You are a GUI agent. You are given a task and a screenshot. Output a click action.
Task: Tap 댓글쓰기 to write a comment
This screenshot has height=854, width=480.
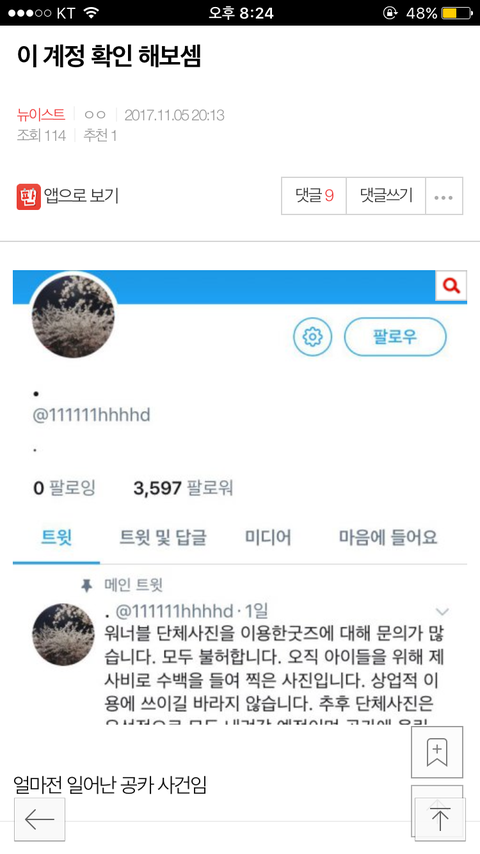pos(386,196)
